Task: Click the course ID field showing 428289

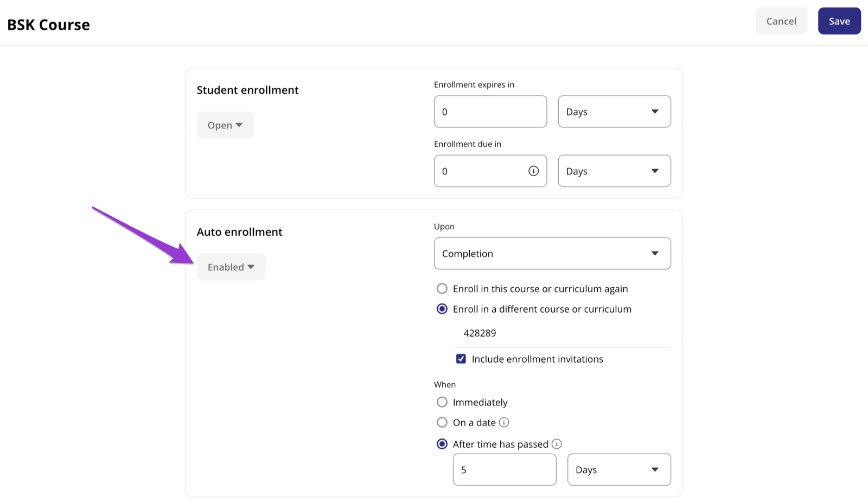Action: point(562,333)
